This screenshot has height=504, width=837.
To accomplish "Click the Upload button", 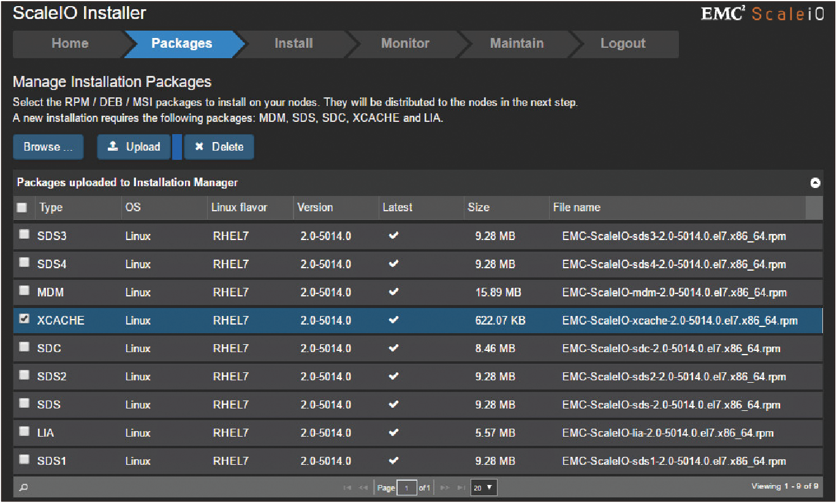I will point(134,147).
